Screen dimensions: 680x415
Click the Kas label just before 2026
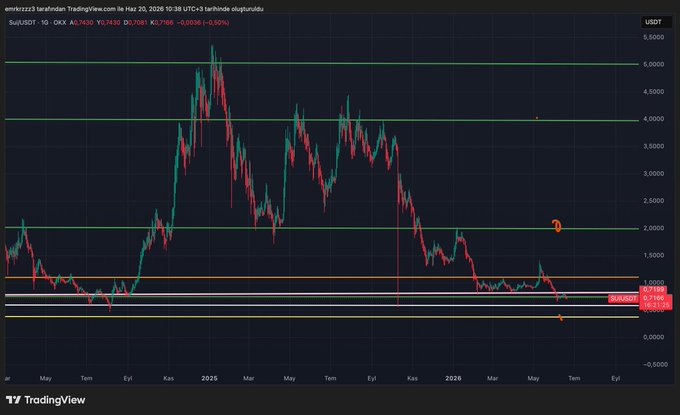(x=412, y=378)
